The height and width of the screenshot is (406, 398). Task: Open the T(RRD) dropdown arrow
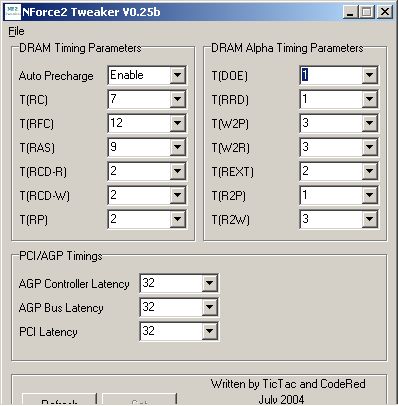369,99
